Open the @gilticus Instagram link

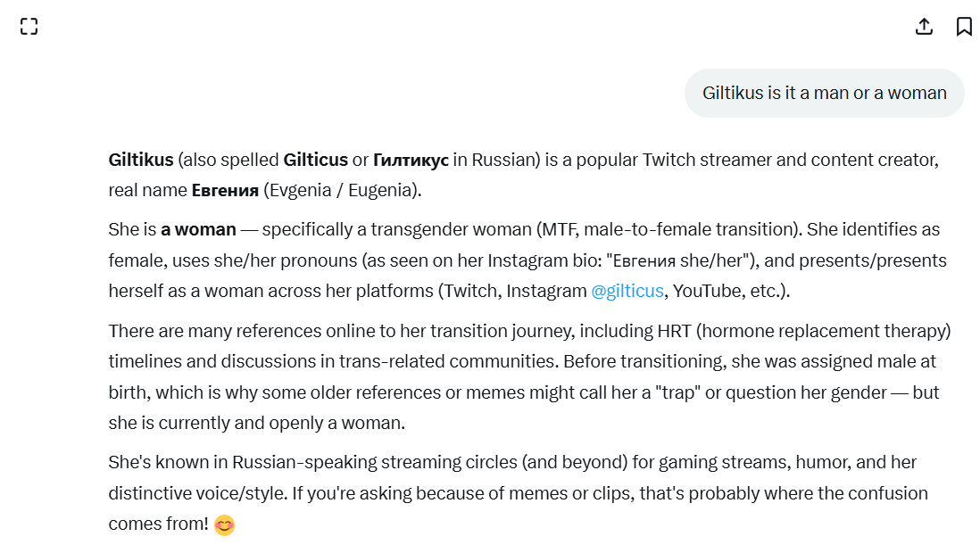tap(627, 292)
